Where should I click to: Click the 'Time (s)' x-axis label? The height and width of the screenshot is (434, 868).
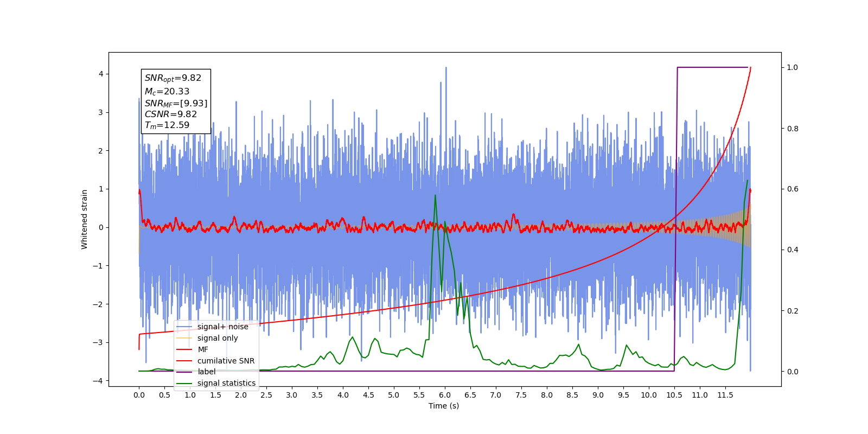pos(444,406)
